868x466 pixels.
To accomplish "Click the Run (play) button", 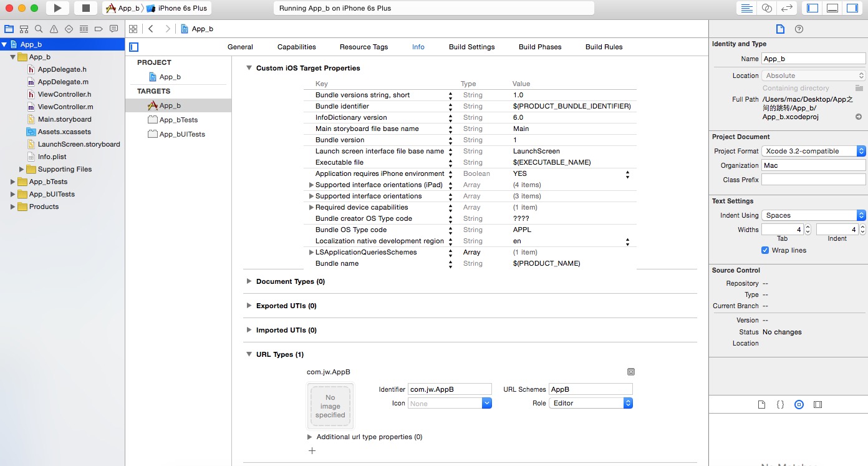I will tap(57, 8).
